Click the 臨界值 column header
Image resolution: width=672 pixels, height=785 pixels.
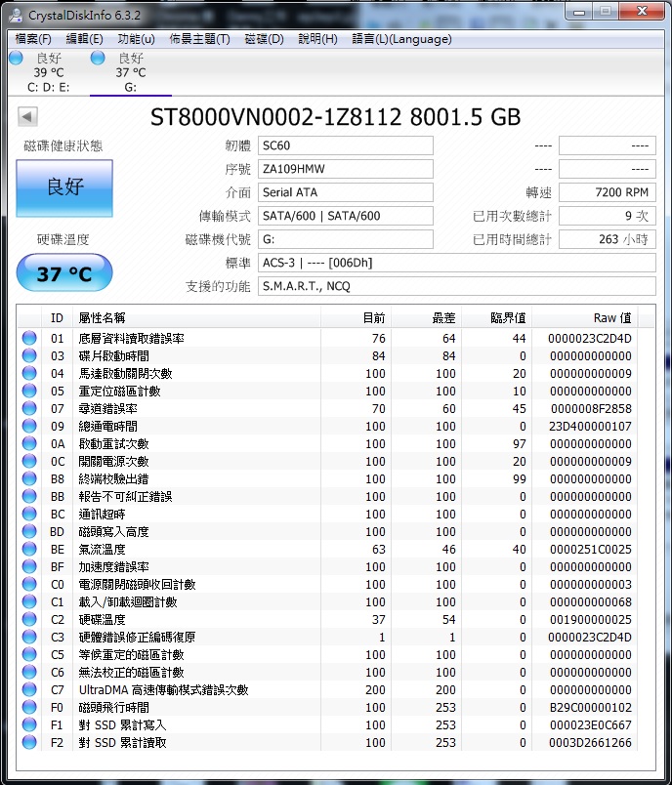pos(497,318)
